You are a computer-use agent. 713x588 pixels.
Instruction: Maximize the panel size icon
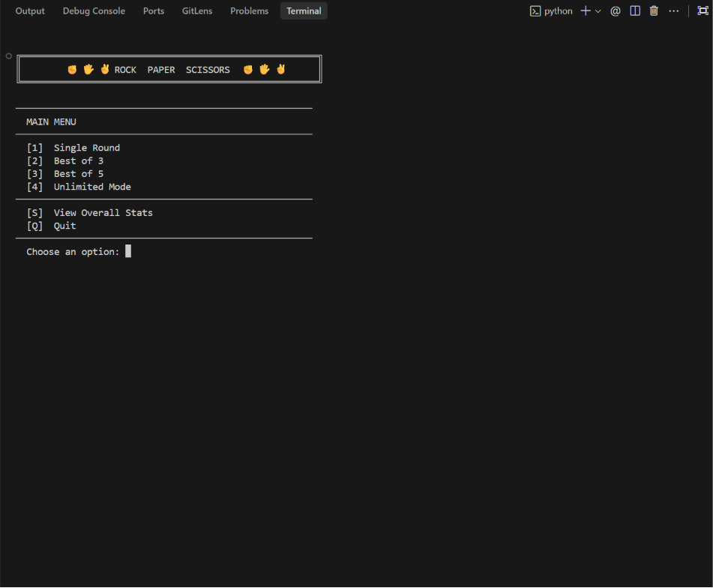[x=703, y=11]
